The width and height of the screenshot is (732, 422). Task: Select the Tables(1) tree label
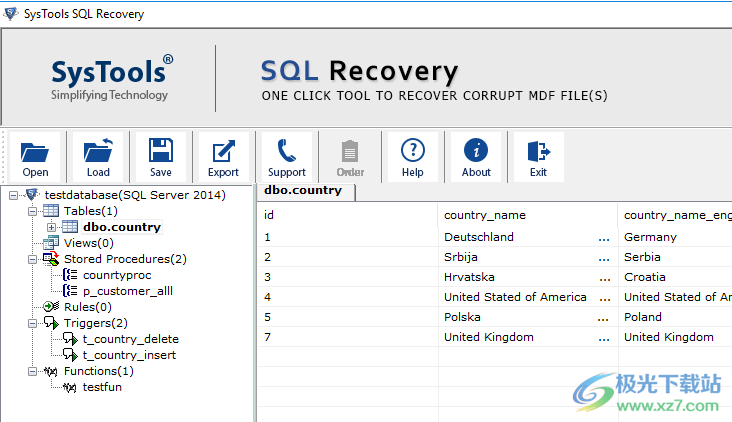[91, 211]
